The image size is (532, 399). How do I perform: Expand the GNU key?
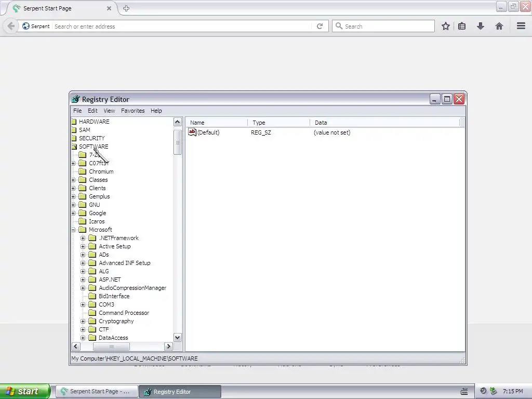click(73, 205)
